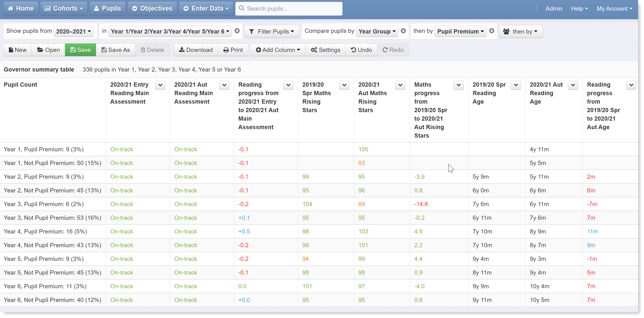Remove the Pupil Premium comparison
The width and height of the screenshot is (644, 318).
click(x=492, y=31)
